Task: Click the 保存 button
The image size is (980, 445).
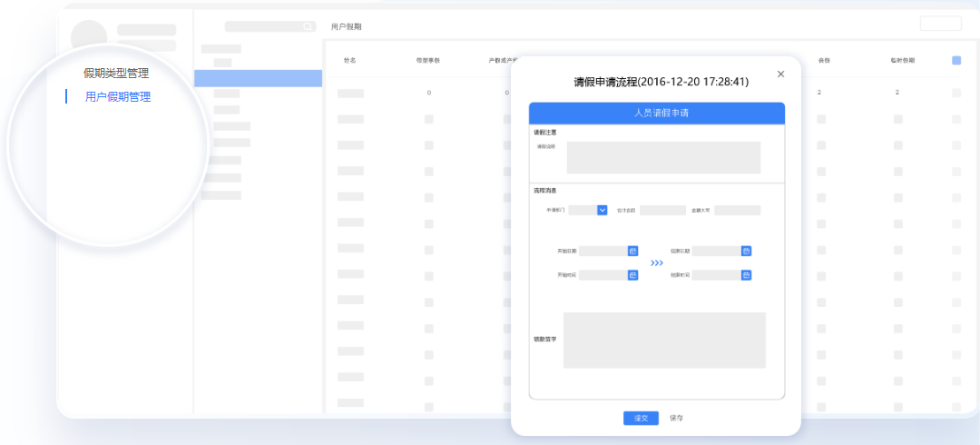Action: [676, 418]
